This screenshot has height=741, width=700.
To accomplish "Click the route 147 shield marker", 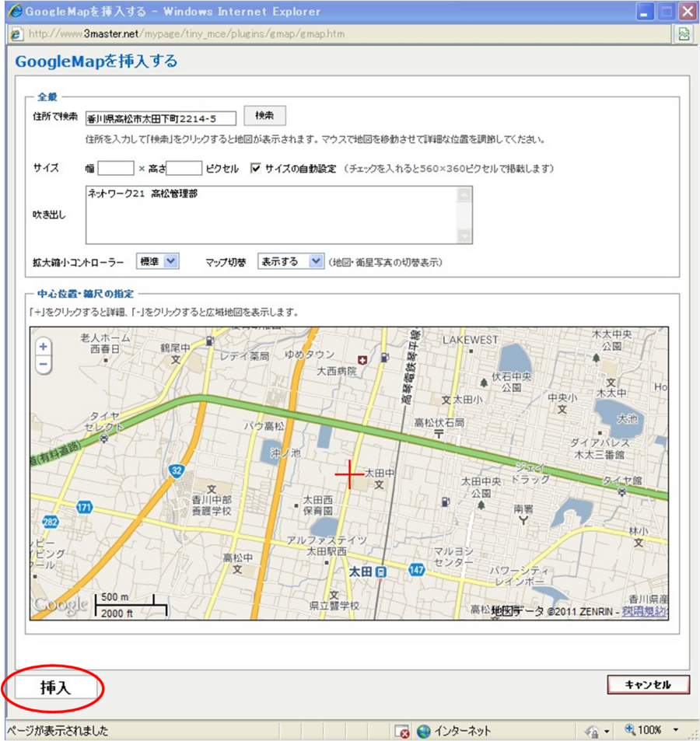I will pos(416,570).
